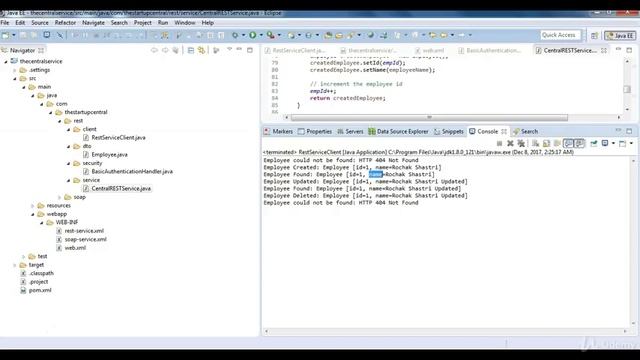Click the editor horizontal scrollbar

point(429,118)
